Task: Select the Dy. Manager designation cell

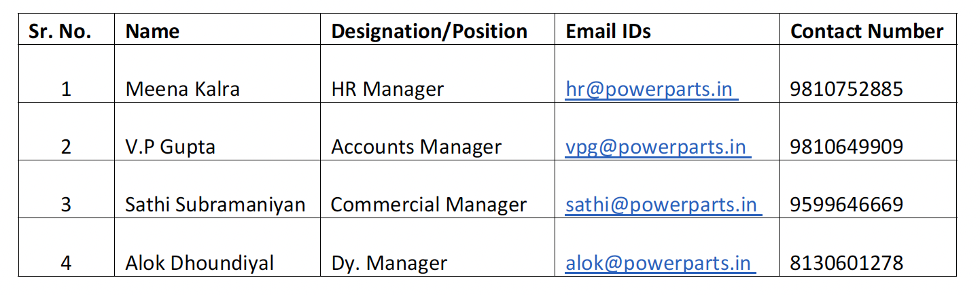Action: click(389, 263)
